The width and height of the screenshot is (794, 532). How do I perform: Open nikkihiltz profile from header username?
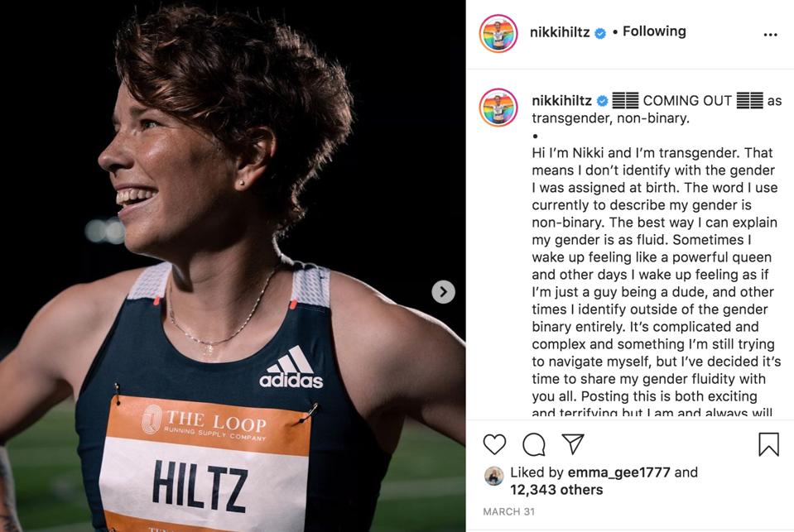click(560, 32)
